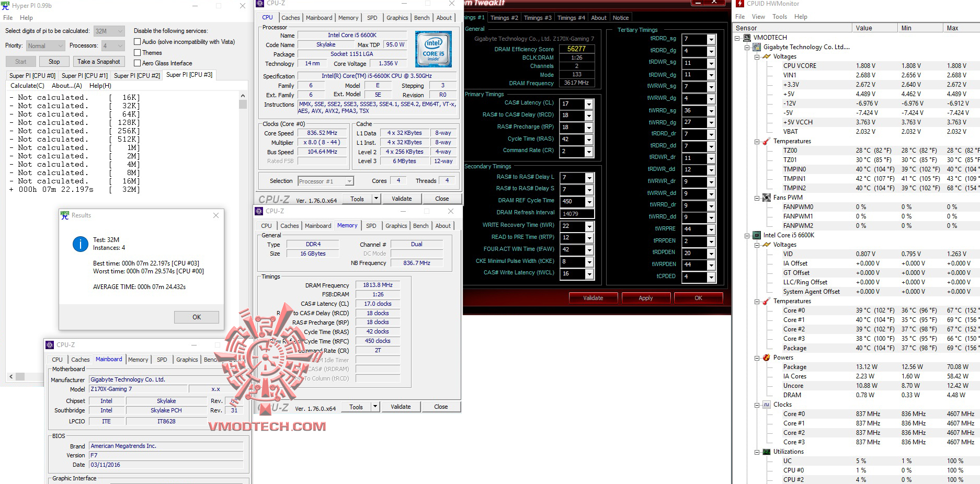The image size is (980, 484).
Task: Collapse the VMODTECH tree node
Action: 737,38
